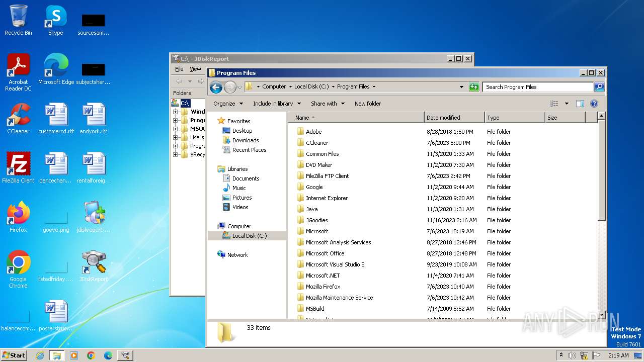Open recent pages dropdown beside Forward button
This screenshot has height=362, width=644.
(x=239, y=87)
